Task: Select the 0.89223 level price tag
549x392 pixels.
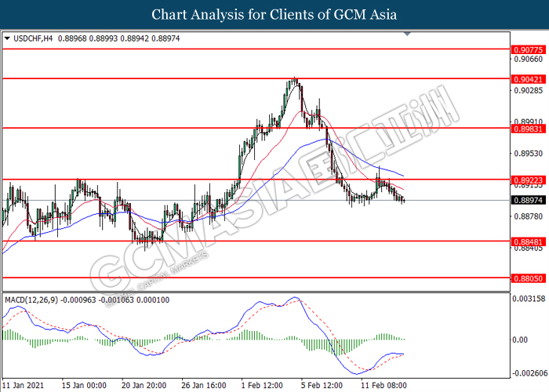Action: [525, 180]
